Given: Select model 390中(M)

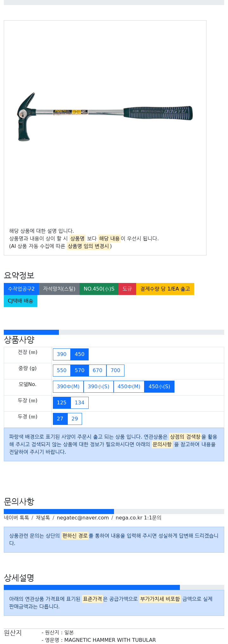Looking at the screenshot, I should click(x=68, y=387).
